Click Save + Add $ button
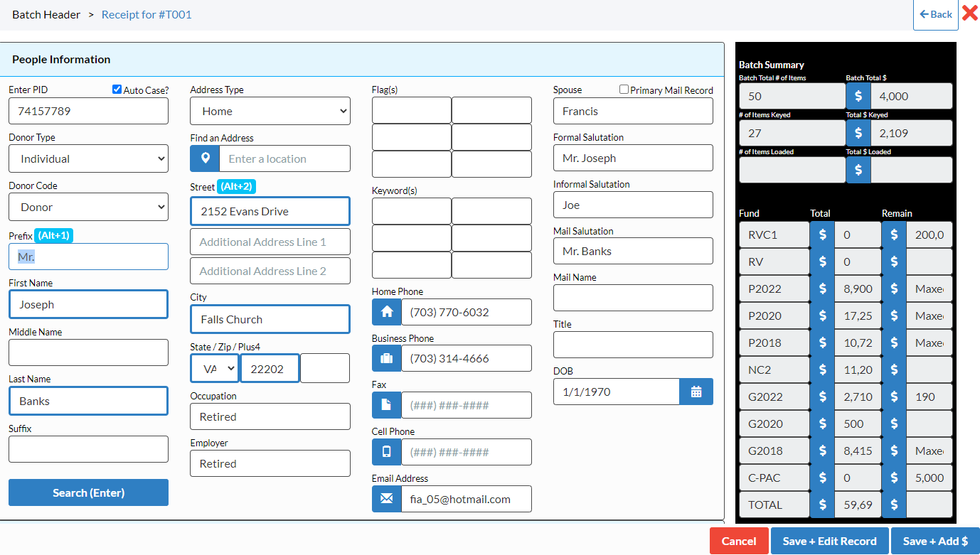 (935, 541)
